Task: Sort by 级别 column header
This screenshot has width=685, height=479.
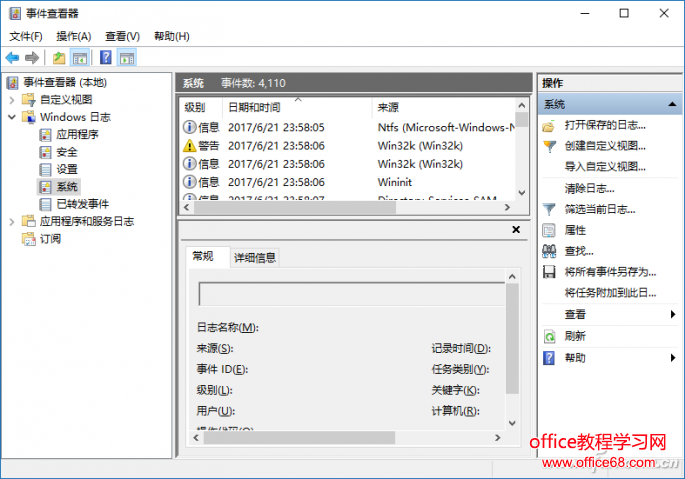Action: point(201,107)
